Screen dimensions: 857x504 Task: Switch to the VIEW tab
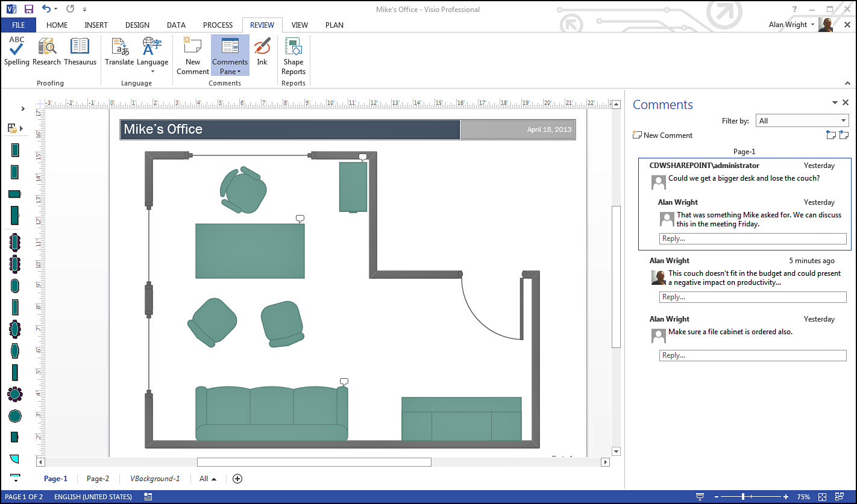click(300, 25)
